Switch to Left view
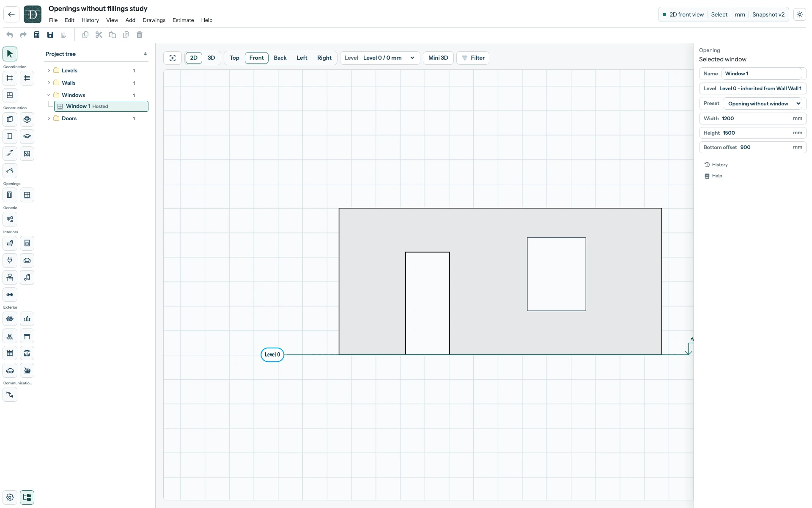812x508 pixels. coord(302,58)
